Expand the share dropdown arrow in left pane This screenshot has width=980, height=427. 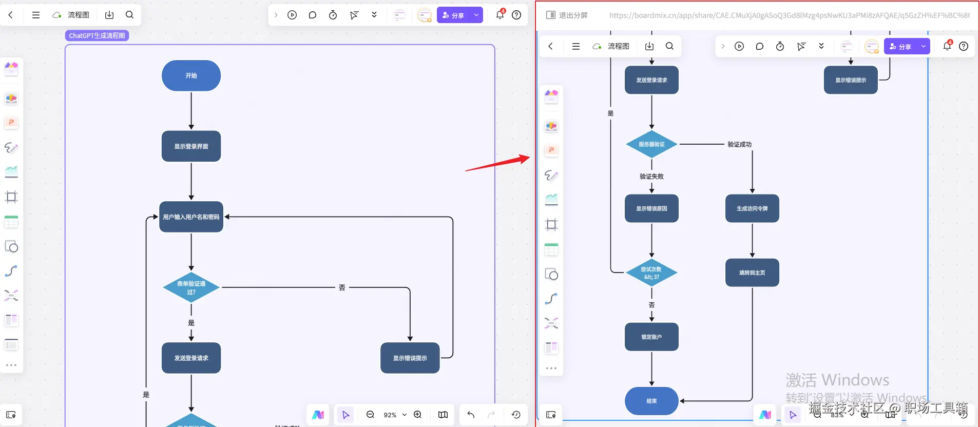click(476, 15)
